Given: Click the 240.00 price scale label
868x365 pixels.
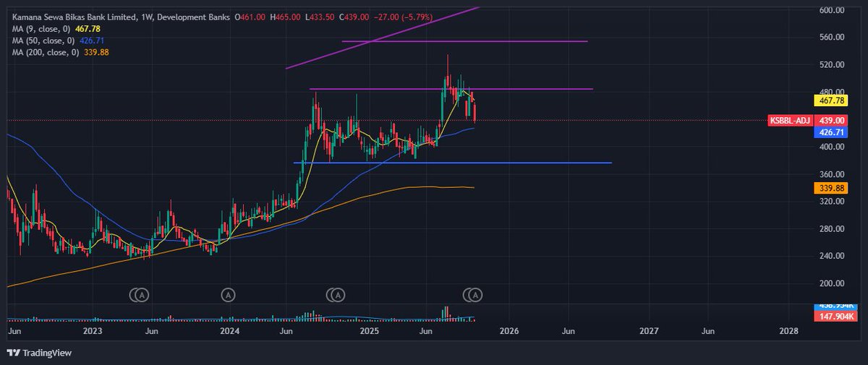Looking at the screenshot, I should [831, 256].
